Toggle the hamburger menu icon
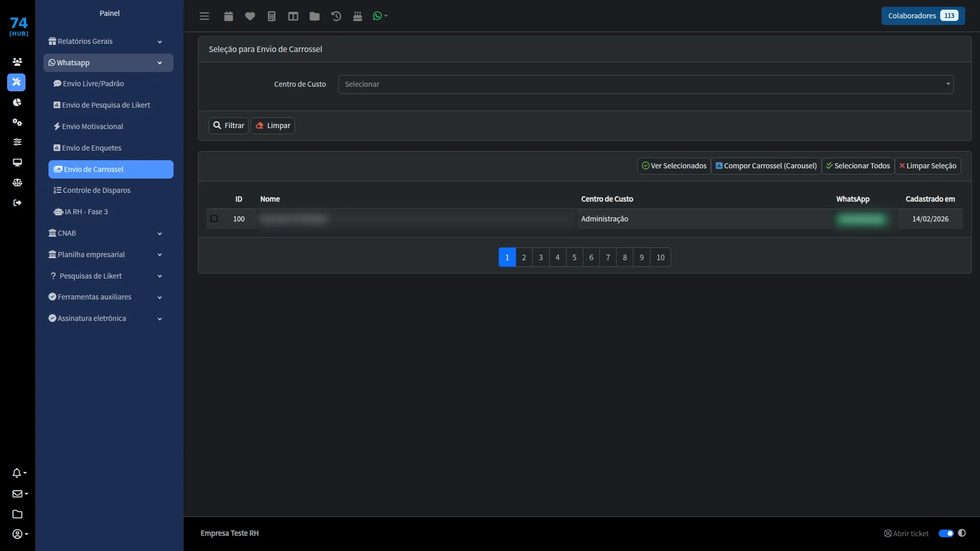 [x=204, y=16]
